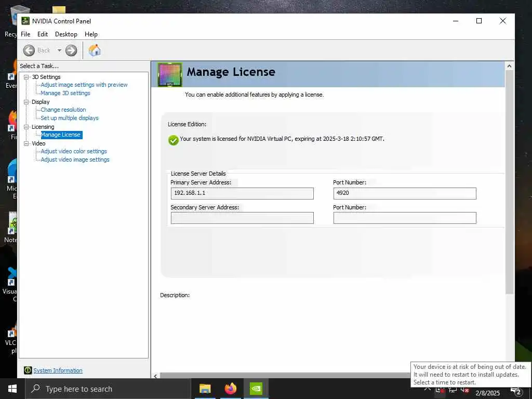Click the secondary Port Number field
This screenshot has height=399, width=532.
[405, 218]
